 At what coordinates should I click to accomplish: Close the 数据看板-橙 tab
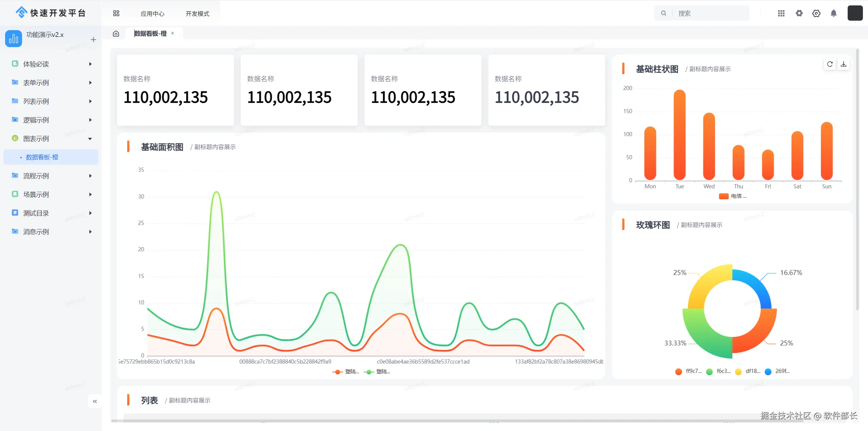click(x=173, y=33)
